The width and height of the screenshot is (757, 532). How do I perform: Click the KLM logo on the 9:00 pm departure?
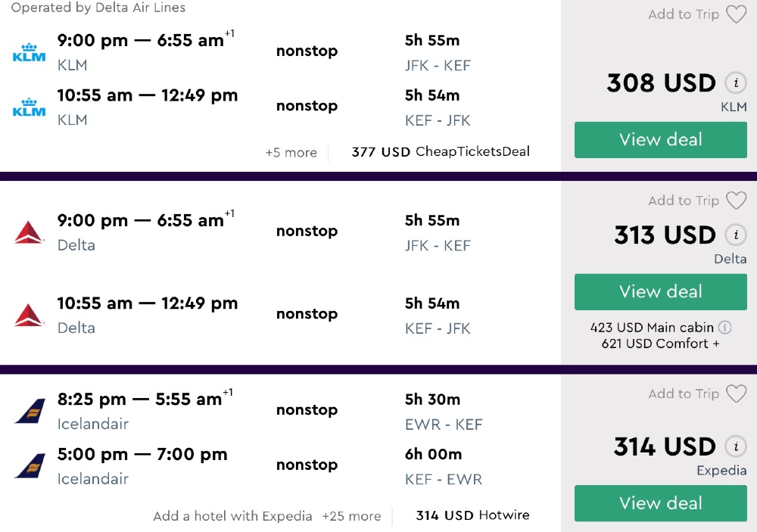coord(30,51)
